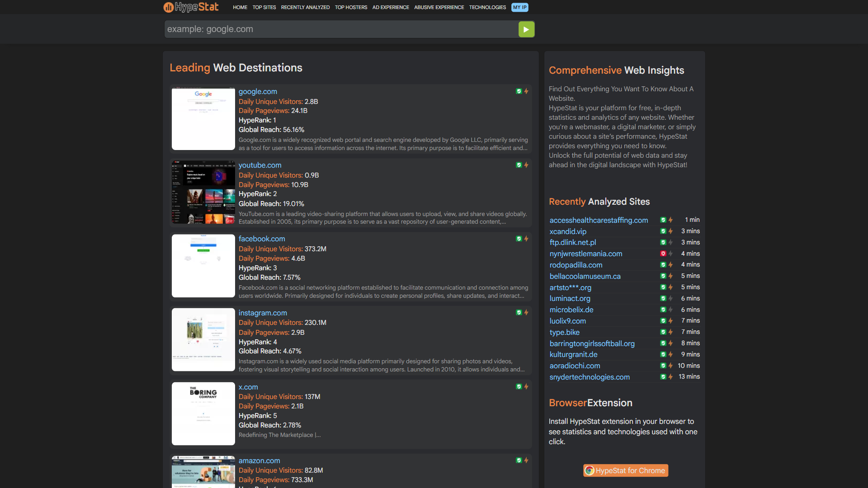Click the HypeStat logo in the header
The image size is (868, 488).
191,7
